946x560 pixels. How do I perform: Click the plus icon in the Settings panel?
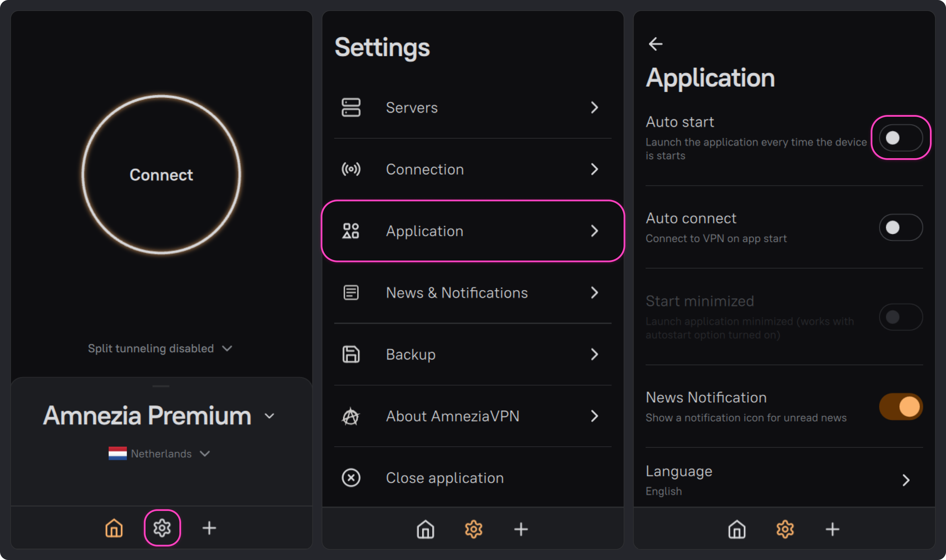(521, 529)
